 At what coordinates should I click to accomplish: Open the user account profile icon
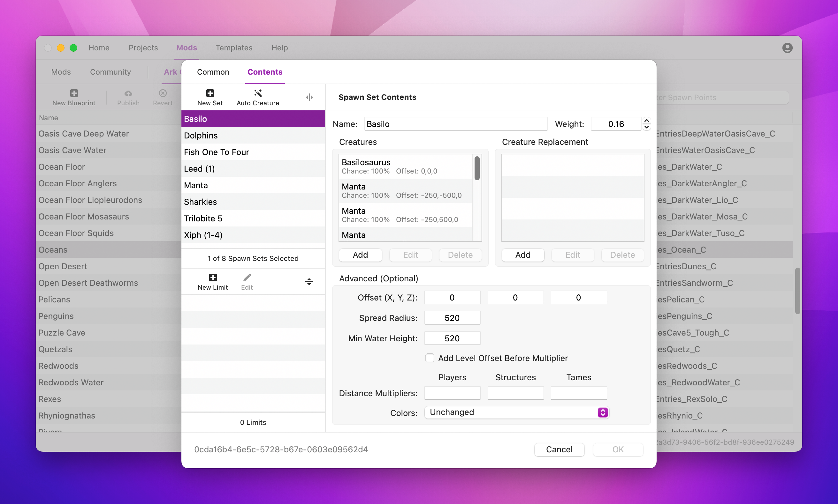(787, 48)
